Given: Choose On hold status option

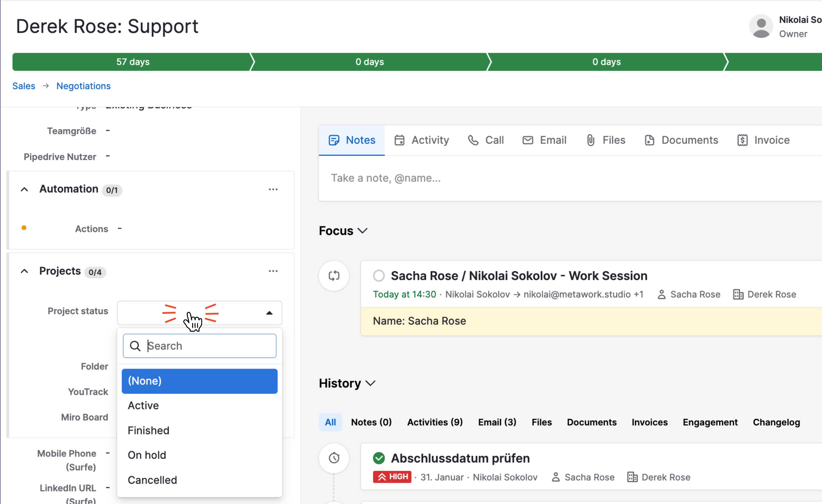Looking at the screenshot, I should (147, 455).
